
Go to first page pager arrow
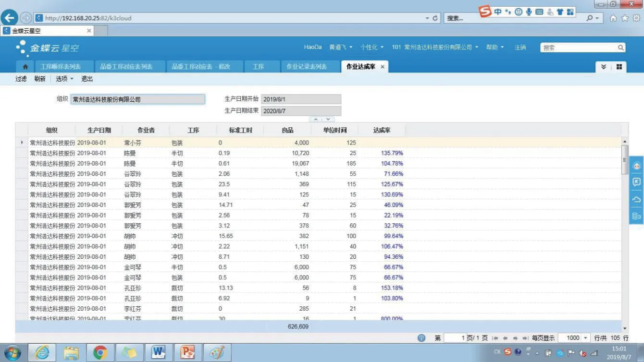(x=495, y=338)
